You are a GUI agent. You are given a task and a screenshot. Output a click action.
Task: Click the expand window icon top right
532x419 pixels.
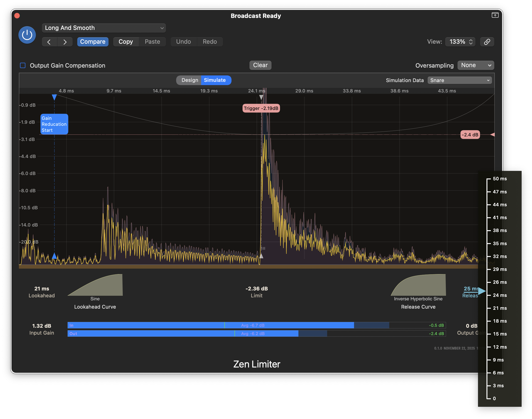point(495,15)
